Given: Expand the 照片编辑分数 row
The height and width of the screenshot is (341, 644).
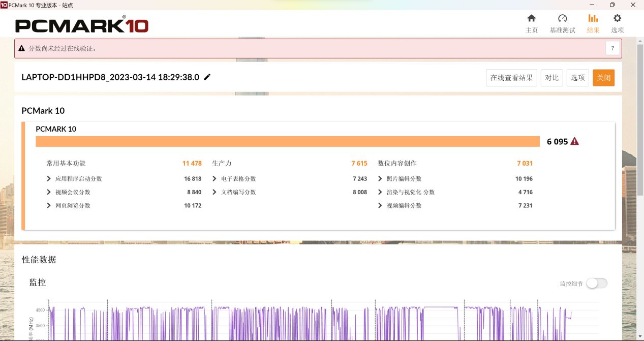Looking at the screenshot, I should [381, 179].
